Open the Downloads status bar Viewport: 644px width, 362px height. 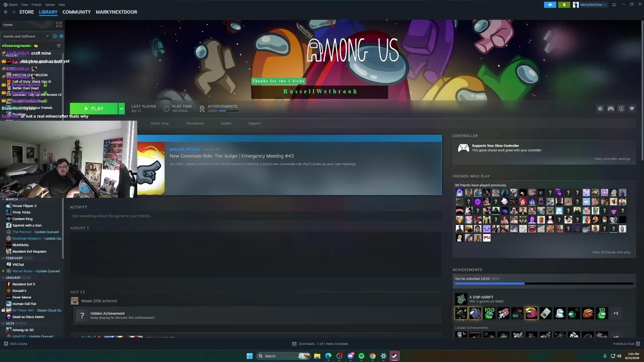320,344
